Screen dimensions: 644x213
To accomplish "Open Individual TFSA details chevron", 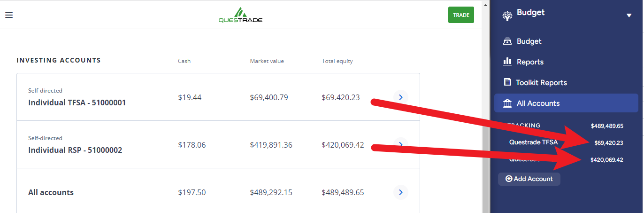I will point(400,97).
